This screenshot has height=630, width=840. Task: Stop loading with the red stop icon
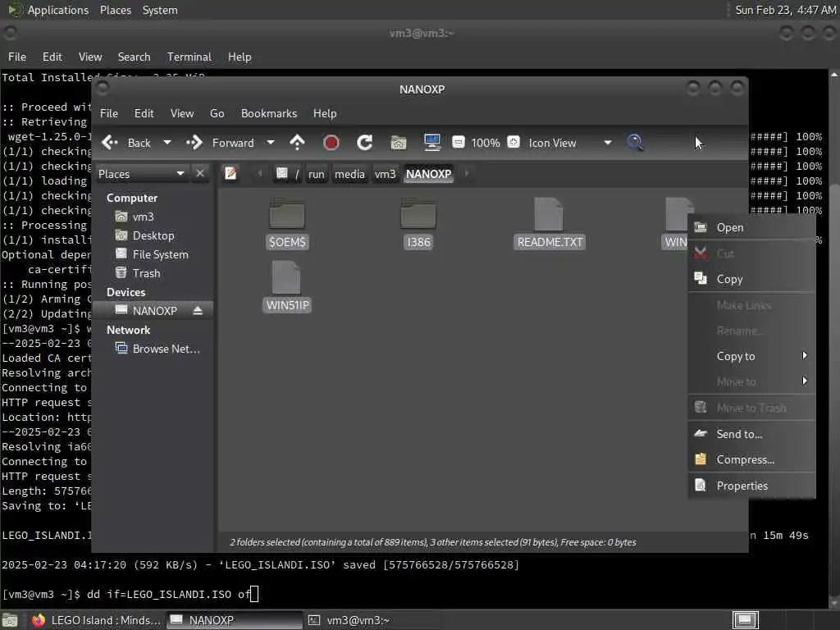click(331, 143)
